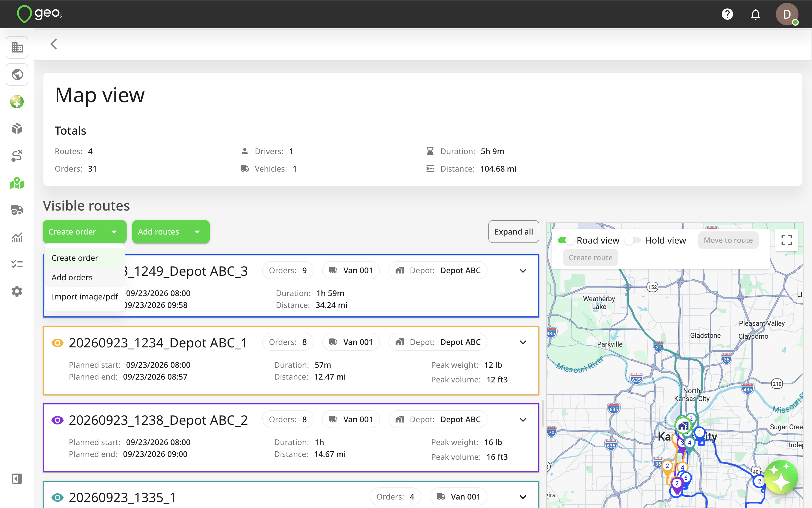The width and height of the screenshot is (812, 508).
Task: Open the map view sidebar icon
Action: pyautogui.click(x=17, y=183)
